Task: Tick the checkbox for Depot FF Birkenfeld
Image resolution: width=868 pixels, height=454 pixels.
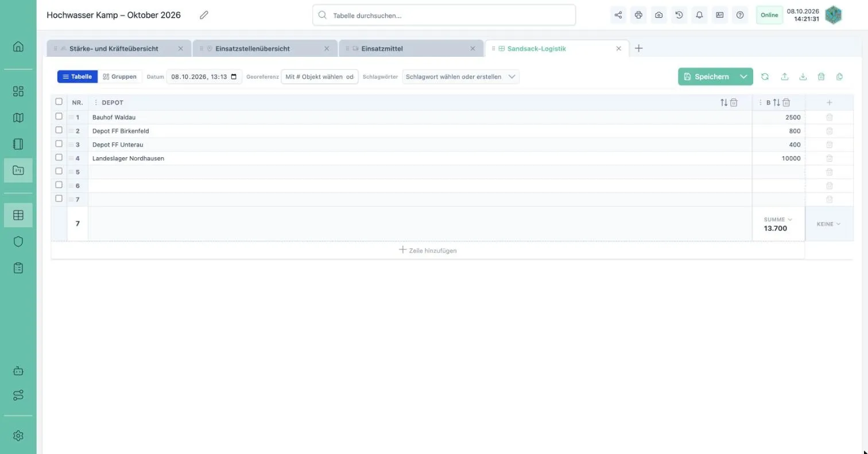Action: (59, 130)
